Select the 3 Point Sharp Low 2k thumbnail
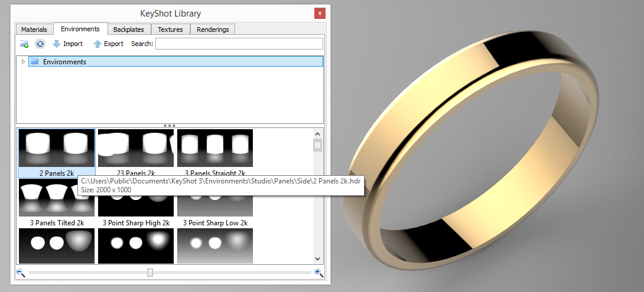644x292 pixels. [x=215, y=205]
